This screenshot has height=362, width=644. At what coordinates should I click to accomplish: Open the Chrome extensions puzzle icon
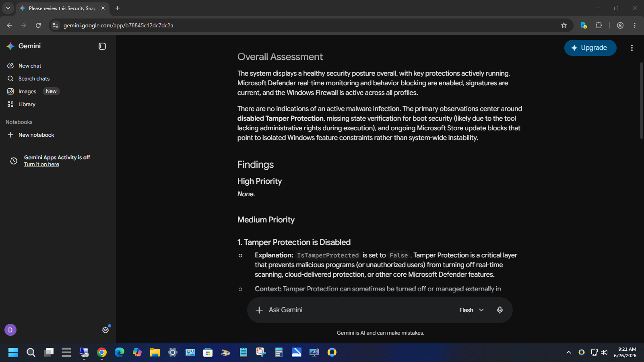point(599,25)
